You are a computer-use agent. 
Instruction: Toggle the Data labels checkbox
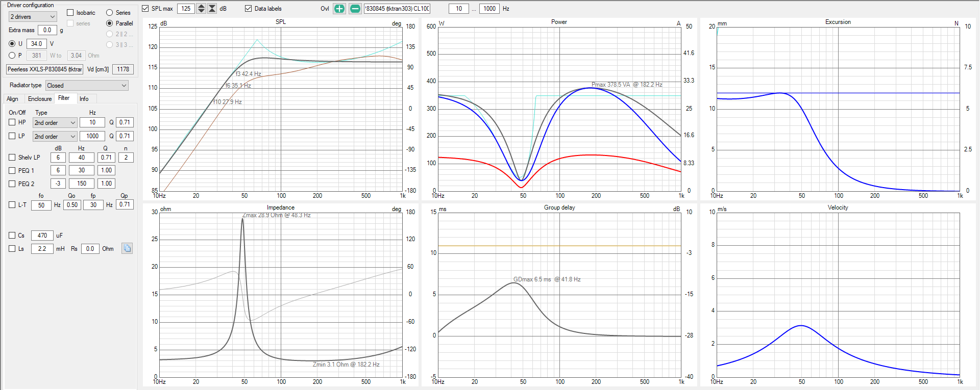[x=249, y=9]
